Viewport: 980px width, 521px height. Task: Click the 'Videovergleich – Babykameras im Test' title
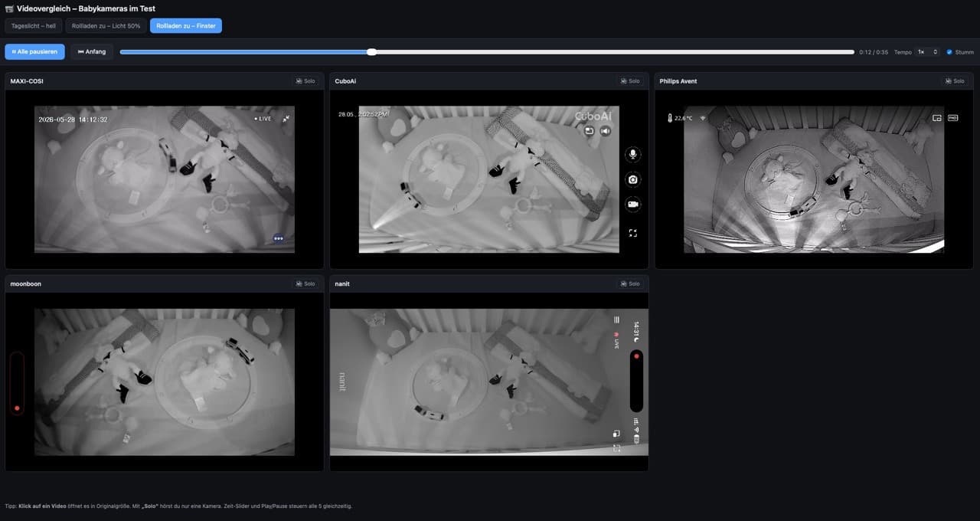87,8
